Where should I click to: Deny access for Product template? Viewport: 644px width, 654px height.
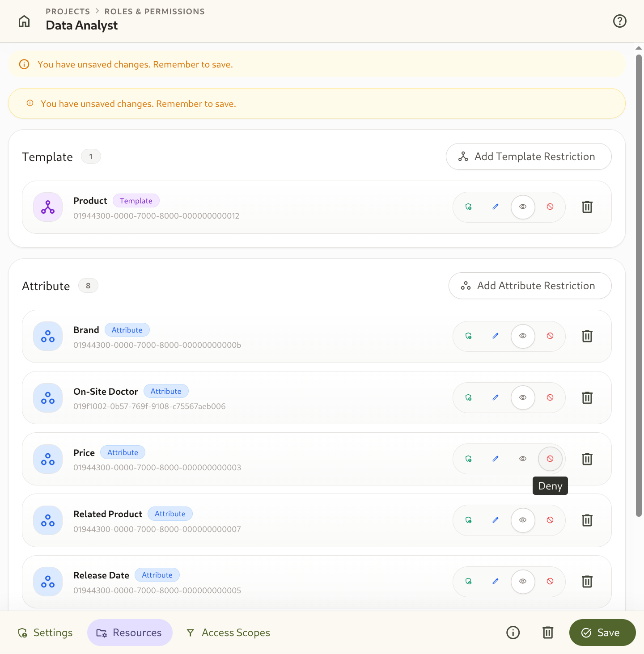point(550,207)
